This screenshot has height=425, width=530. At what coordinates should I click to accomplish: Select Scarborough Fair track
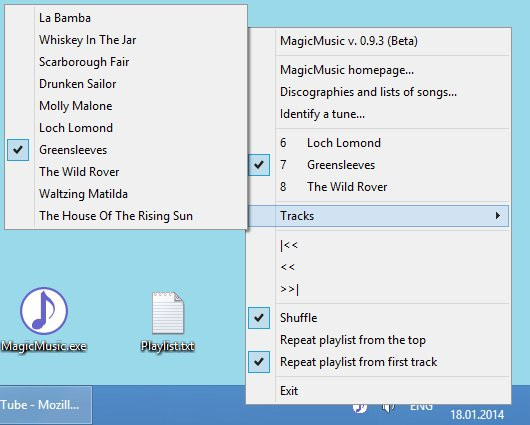coord(125,62)
